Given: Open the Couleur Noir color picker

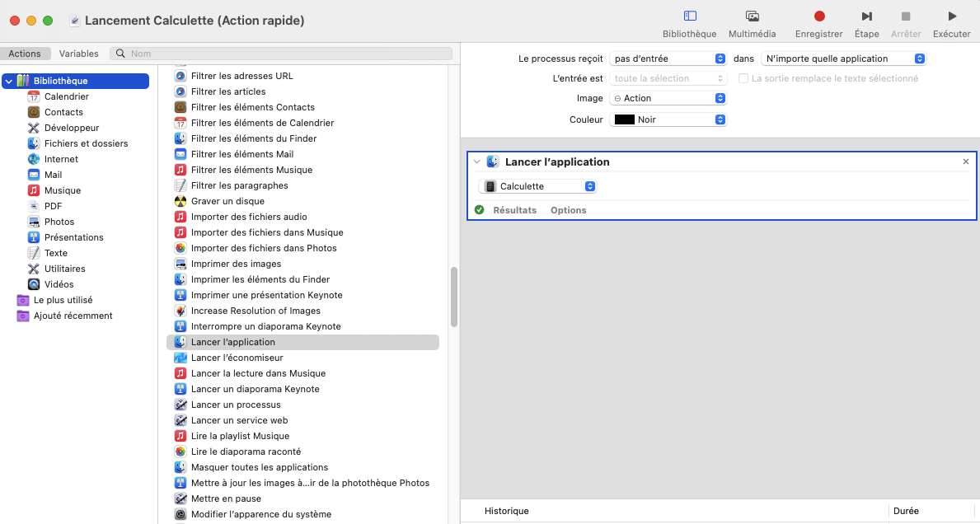Looking at the screenshot, I should 668,119.
